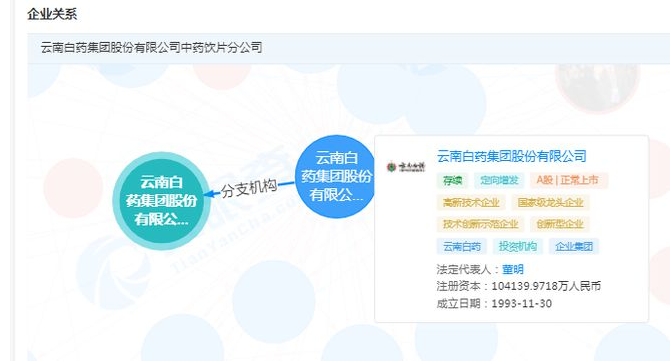Select the 技术创新示范企业 tag

(480, 224)
